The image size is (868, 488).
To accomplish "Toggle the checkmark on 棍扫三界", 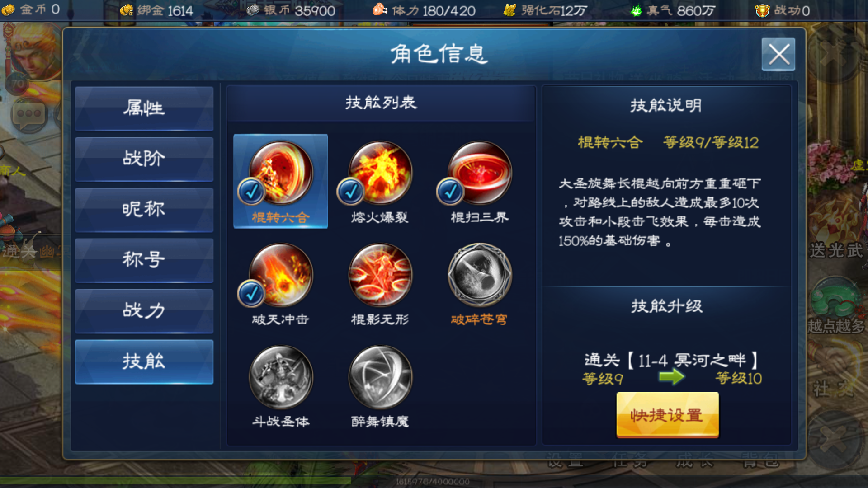I will point(450,192).
